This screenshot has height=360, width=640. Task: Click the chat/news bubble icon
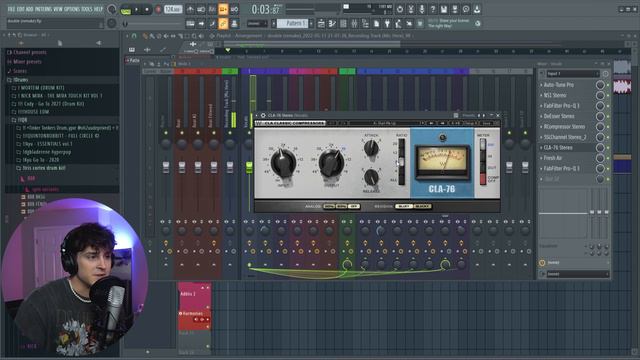click(x=466, y=9)
